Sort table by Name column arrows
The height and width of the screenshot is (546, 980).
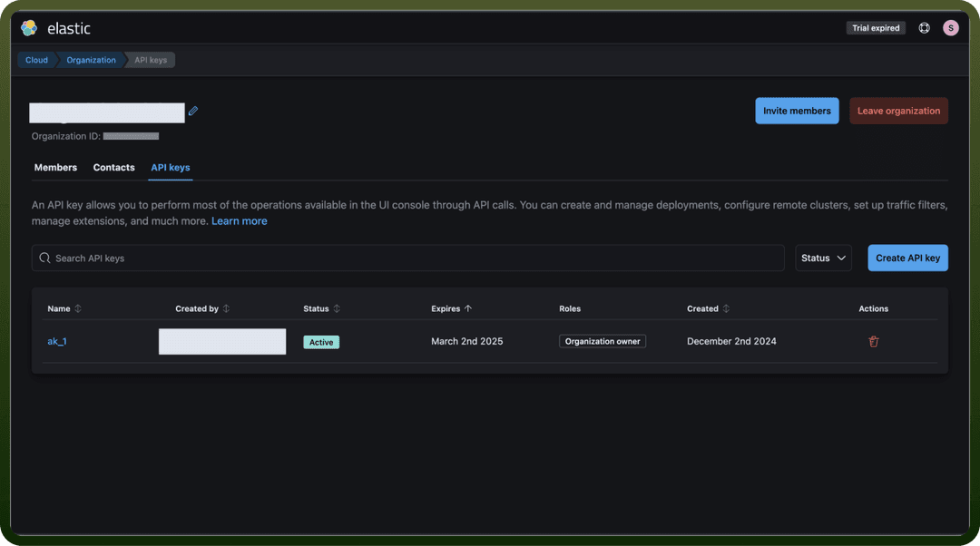(78, 308)
